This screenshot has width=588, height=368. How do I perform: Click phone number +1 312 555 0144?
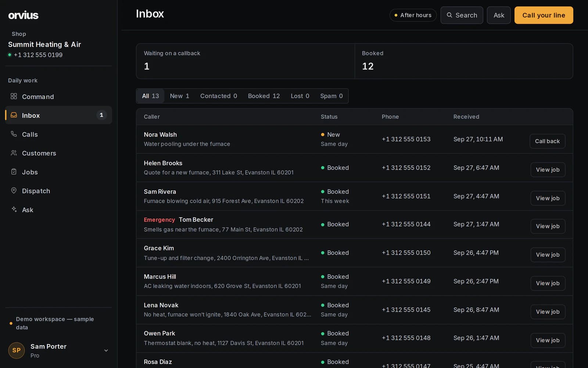406,224
